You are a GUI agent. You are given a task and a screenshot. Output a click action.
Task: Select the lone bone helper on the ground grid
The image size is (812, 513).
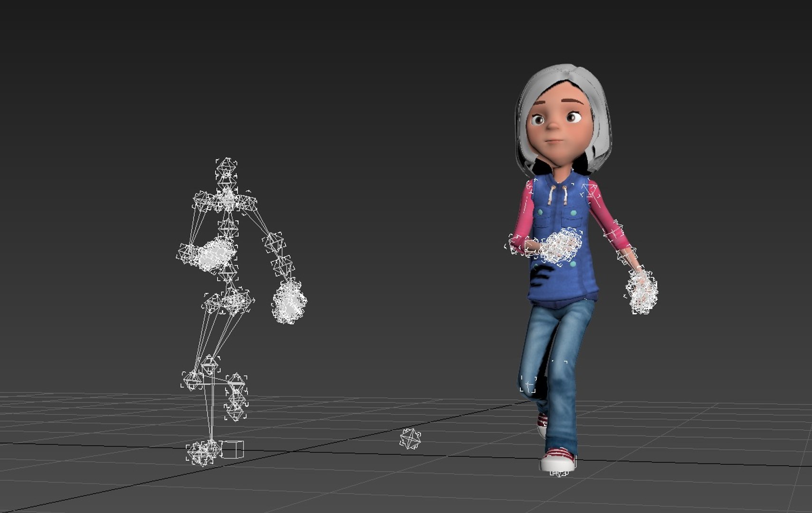click(x=410, y=439)
